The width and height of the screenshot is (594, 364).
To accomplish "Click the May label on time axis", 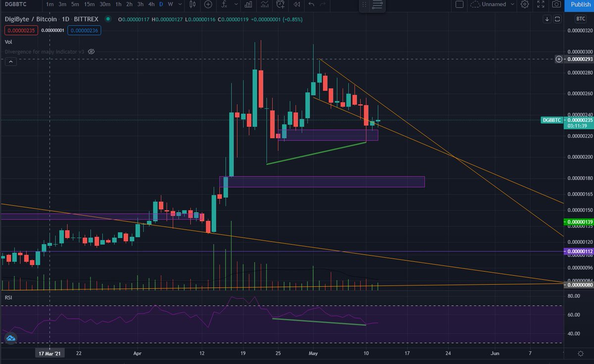I will pos(313,354).
